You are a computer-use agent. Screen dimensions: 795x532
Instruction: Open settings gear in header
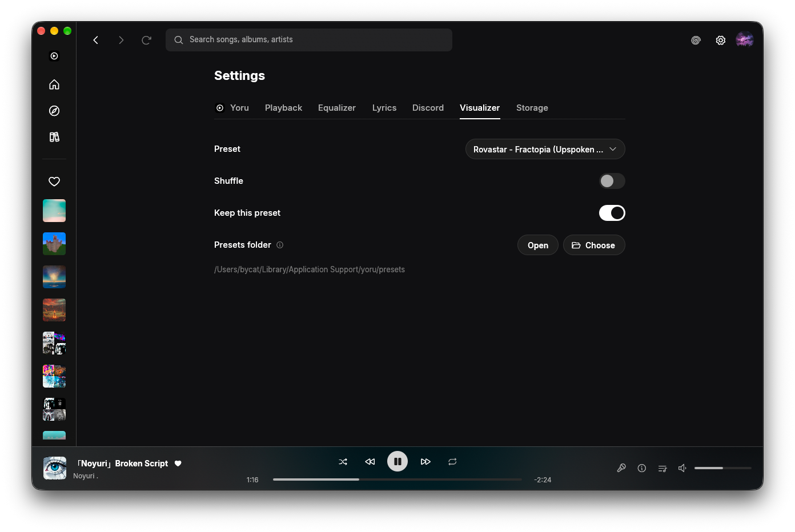721,41
